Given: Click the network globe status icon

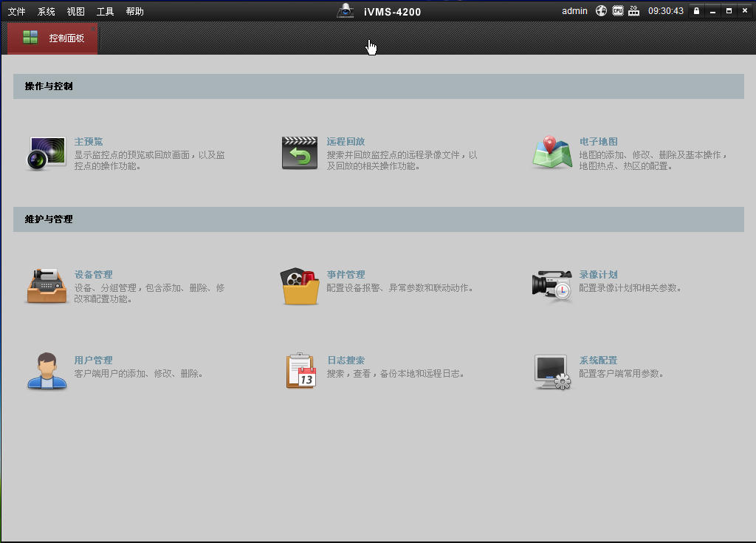Looking at the screenshot, I should point(601,10).
